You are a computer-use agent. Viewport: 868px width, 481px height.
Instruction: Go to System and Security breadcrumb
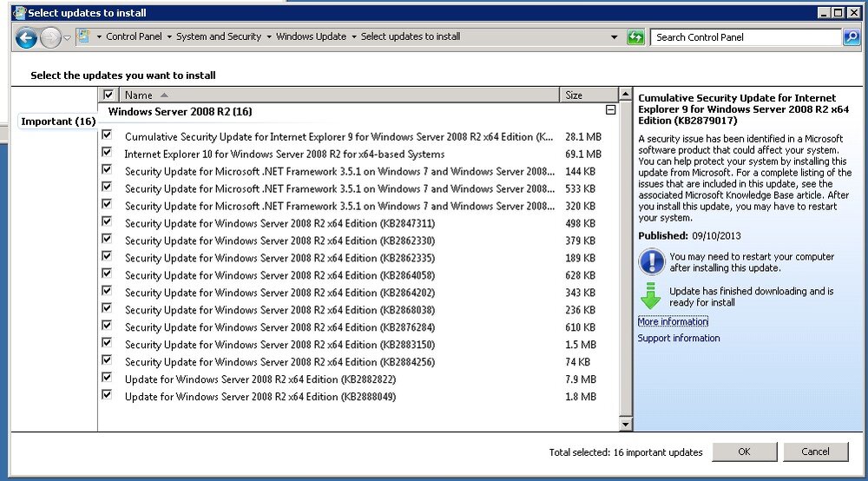pyautogui.click(x=219, y=36)
